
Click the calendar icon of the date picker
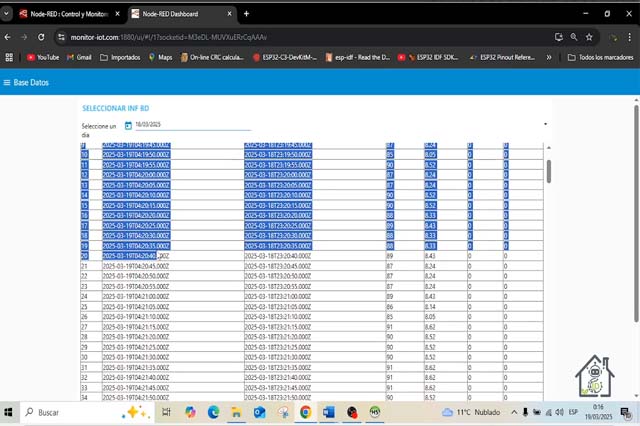coord(128,126)
